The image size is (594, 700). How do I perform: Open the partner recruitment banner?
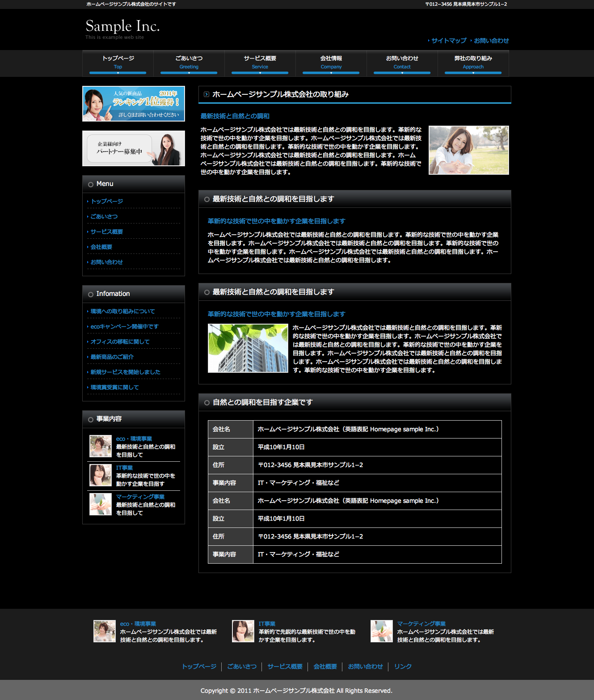coord(134,148)
